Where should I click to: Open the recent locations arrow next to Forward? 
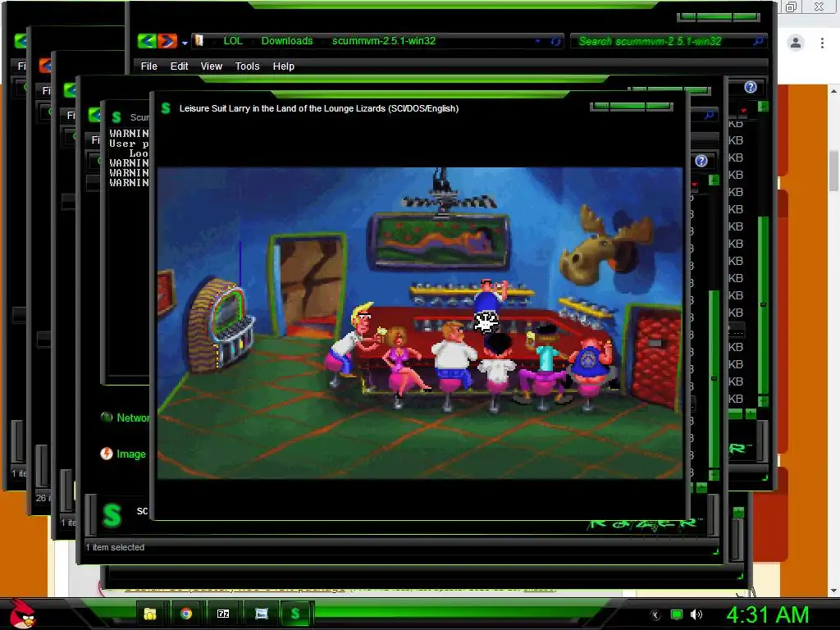tap(185, 43)
